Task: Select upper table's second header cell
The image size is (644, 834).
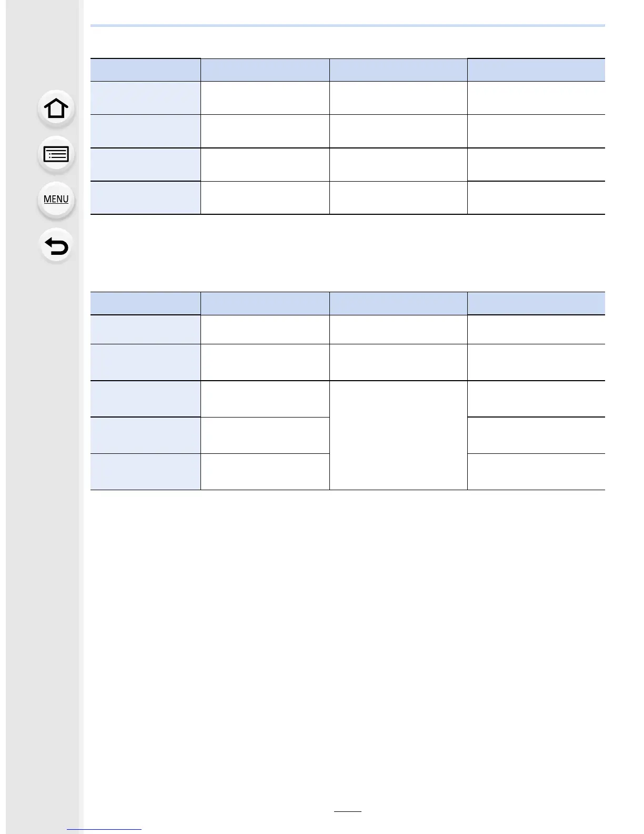Action: (x=265, y=69)
